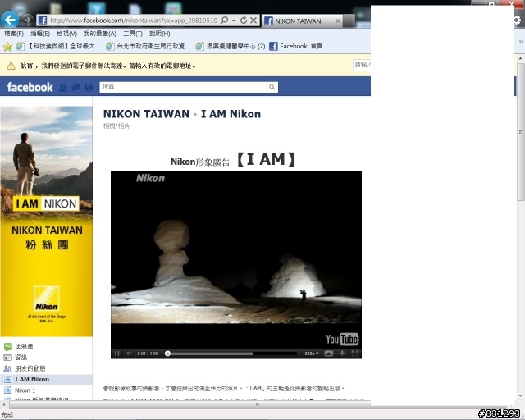
Task: Pause the YouTube video
Action: click(x=116, y=354)
